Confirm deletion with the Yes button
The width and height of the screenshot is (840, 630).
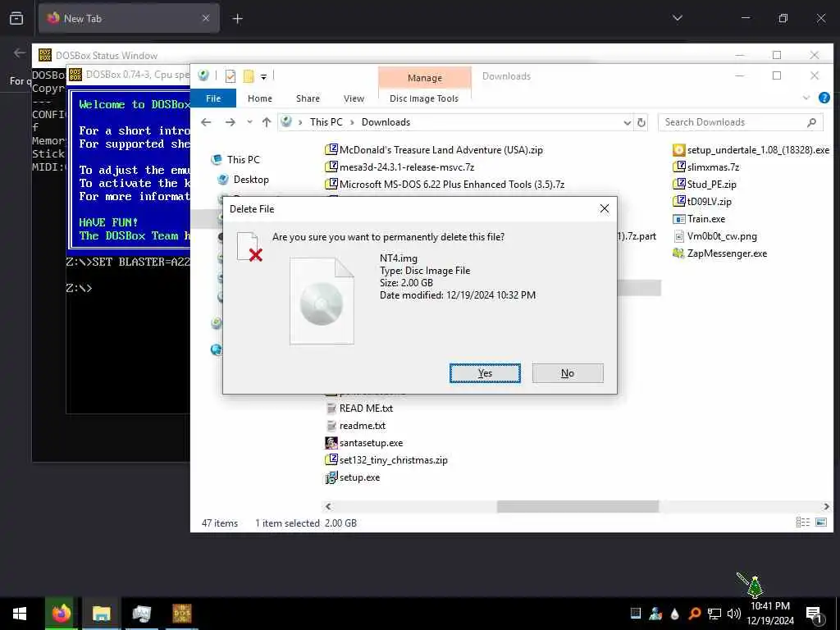click(x=485, y=373)
